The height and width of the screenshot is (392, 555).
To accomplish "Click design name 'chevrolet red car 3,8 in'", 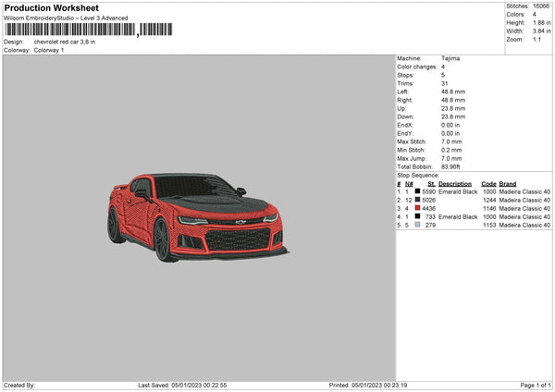I will pos(65,42).
